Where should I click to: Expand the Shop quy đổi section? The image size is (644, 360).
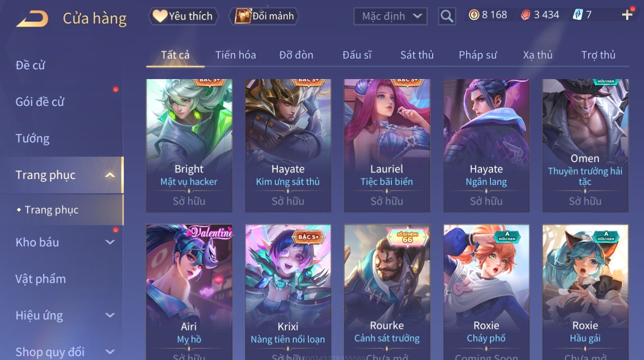(x=110, y=352)
